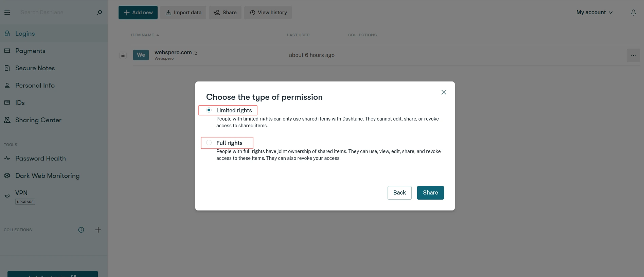Viewport: 644px width, 277px height.
Task: Open the hamburger menu icon
Action: 7,13
